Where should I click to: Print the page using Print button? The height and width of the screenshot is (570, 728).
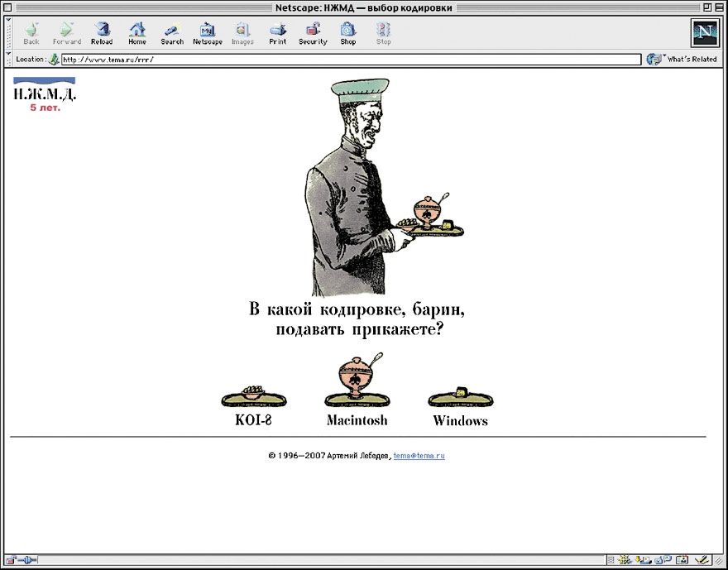coord(278,33)
